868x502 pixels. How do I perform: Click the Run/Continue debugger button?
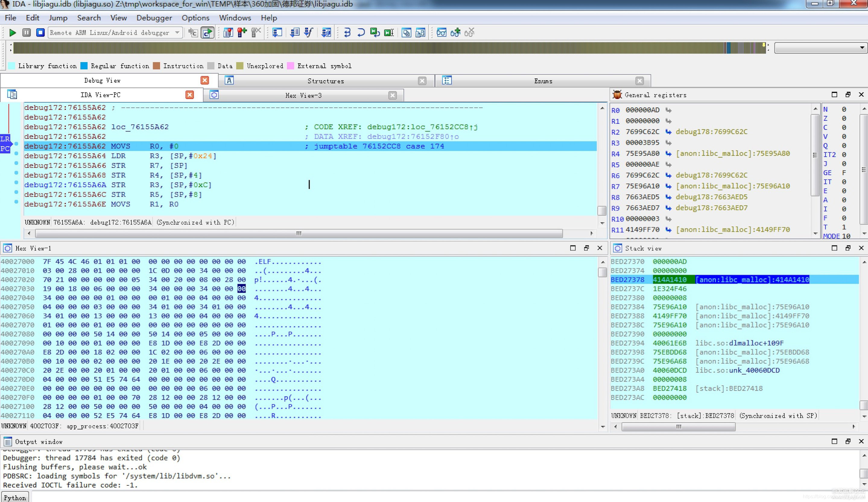coord(12,32)
